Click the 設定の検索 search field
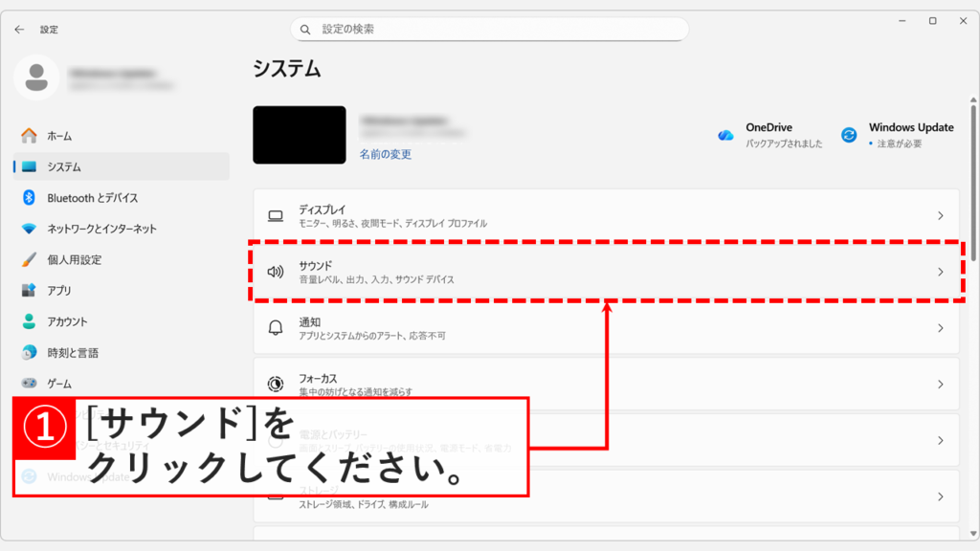Image resolution: width=980 pixels, height=551 pixels. [x=490, y=29]
